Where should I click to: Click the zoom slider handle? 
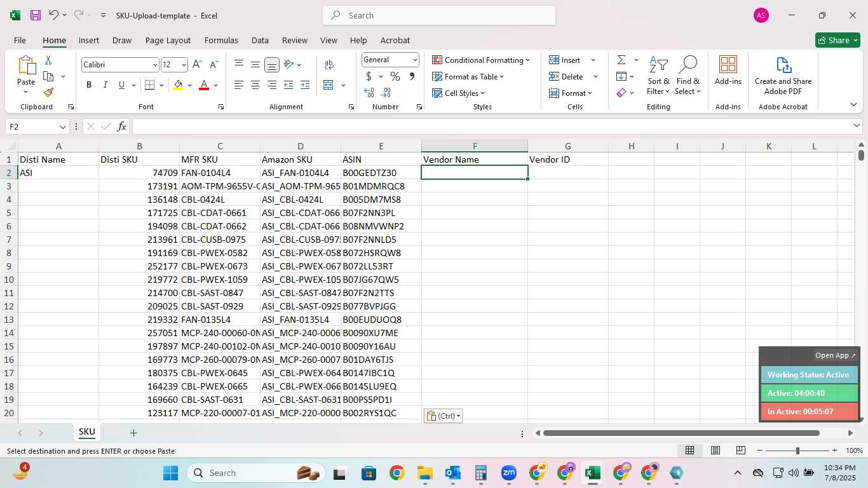(797, 451)
